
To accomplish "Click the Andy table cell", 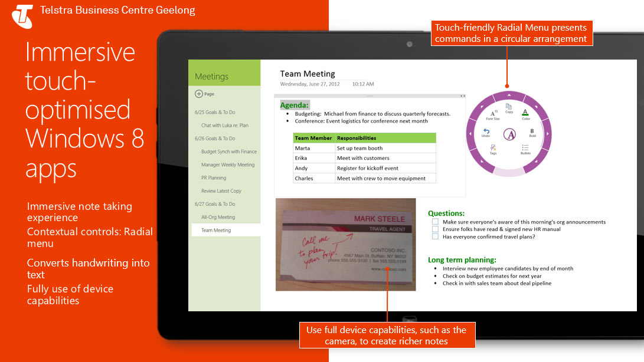I will tap(314, 168).
